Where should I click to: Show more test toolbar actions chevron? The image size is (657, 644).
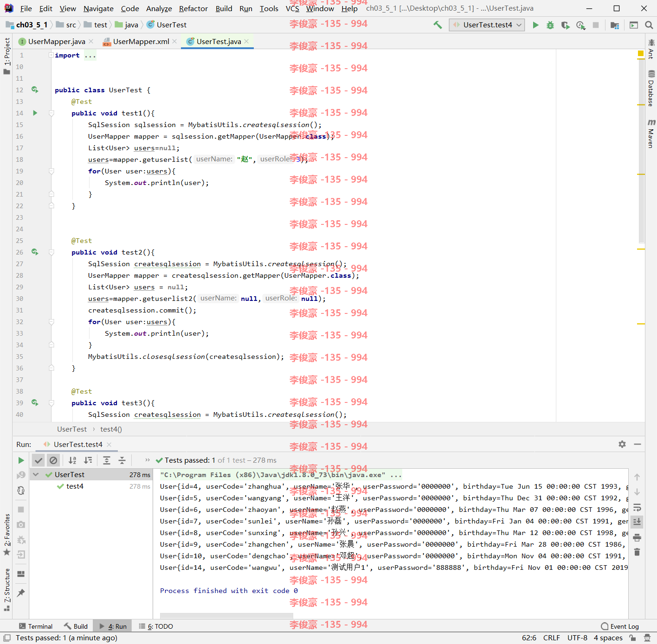pyautogui.click(x=148, y=460)
